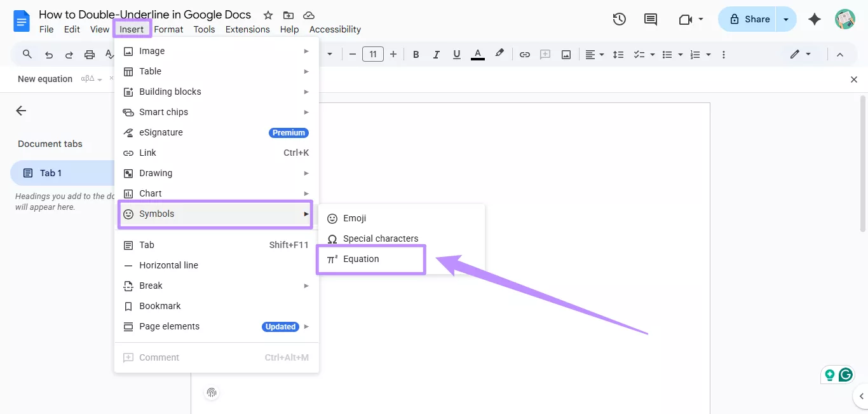
Task: Go back from the document tabs panel
Action: pos(21,111)
